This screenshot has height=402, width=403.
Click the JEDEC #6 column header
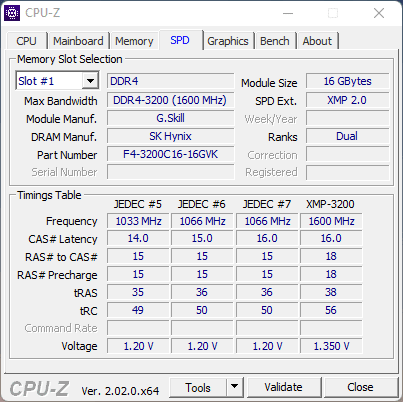[202, 204]
